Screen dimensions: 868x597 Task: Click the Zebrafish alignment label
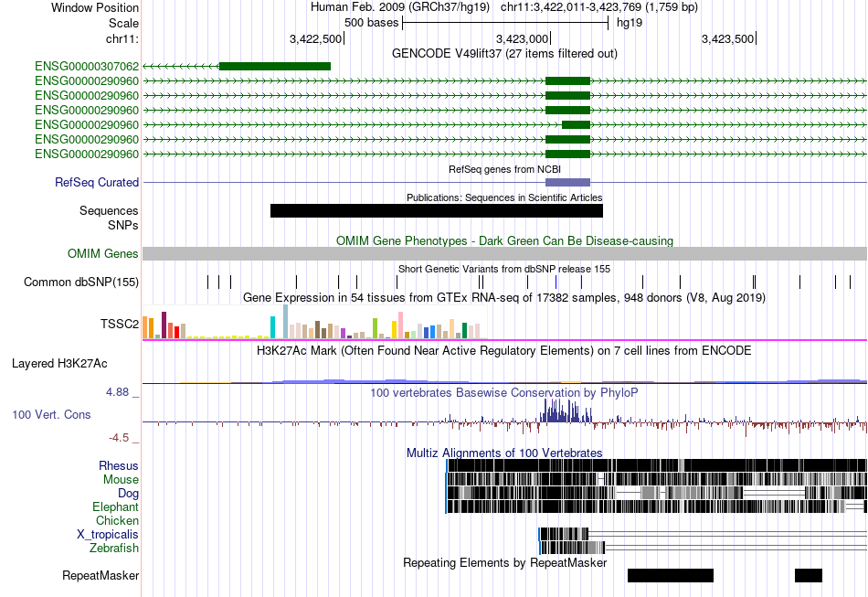coord(114,548)
